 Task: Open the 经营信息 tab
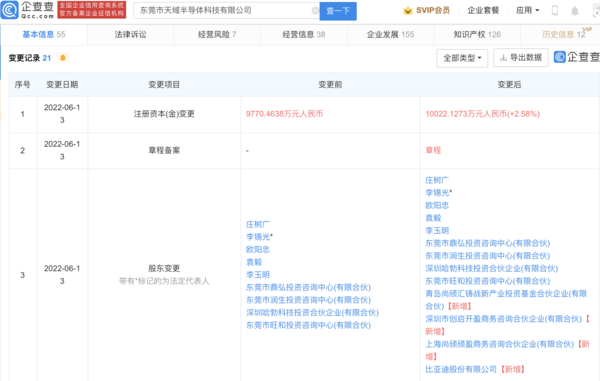(304, 34)
